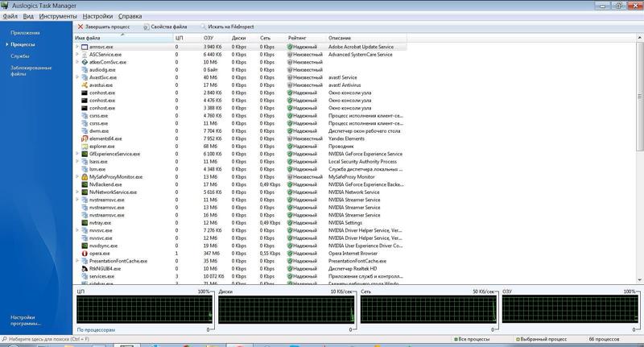The width and height of the screenshot is (644, 347).
Task: Select the orange avastui.exe icon
Action: coord(85,85)
